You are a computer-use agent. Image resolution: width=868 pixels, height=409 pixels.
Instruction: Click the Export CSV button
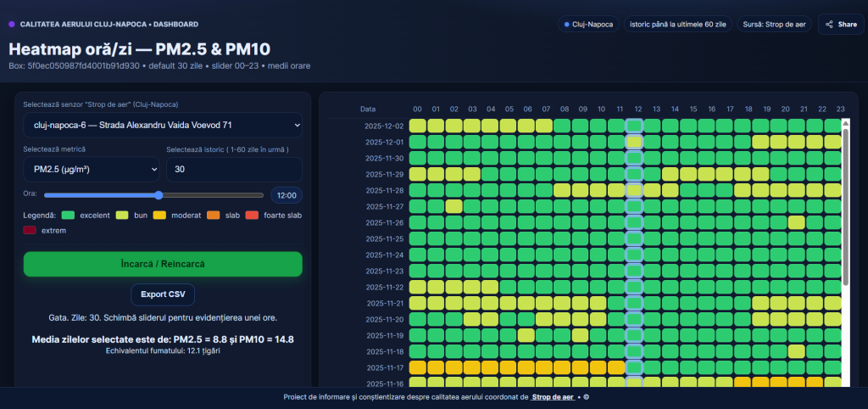(163, 294)
